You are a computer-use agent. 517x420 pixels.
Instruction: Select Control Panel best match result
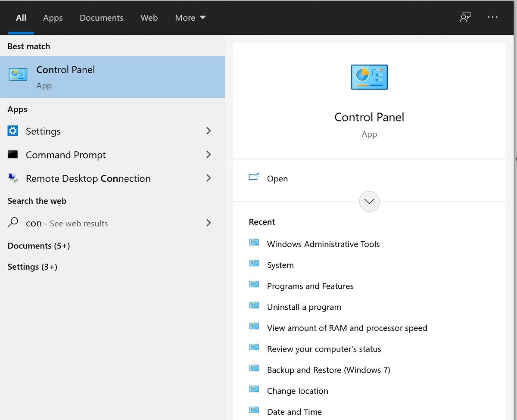tap(112, 77)
